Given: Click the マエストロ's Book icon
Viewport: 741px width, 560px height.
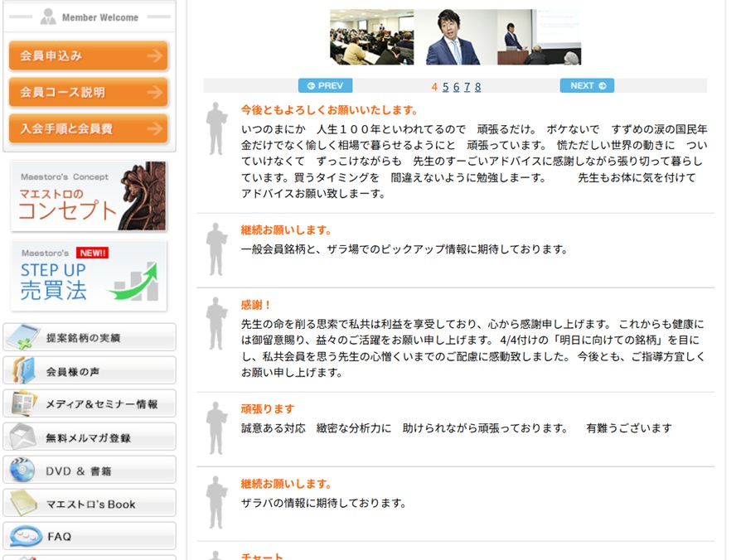Looking at the screenshot, I should (22, 504).
